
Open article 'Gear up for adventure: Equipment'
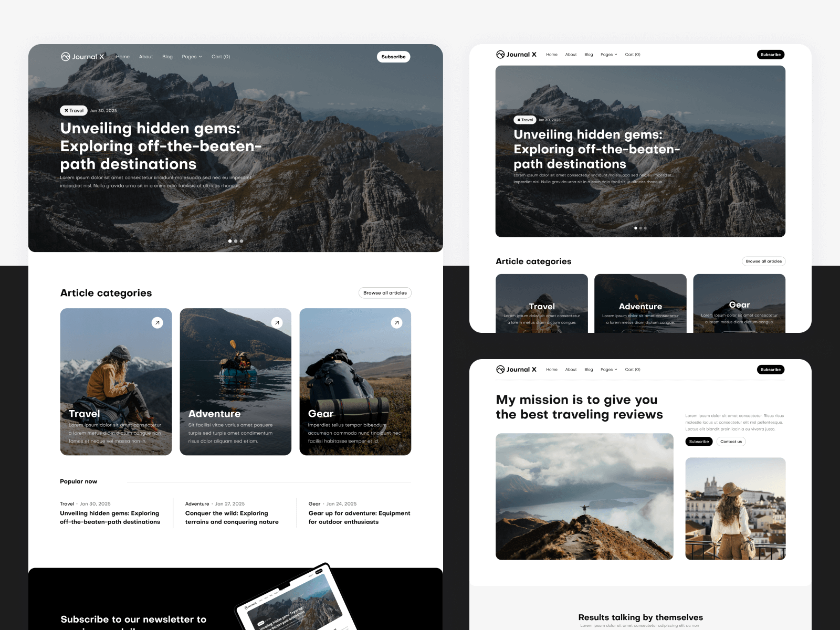[359, 518]
